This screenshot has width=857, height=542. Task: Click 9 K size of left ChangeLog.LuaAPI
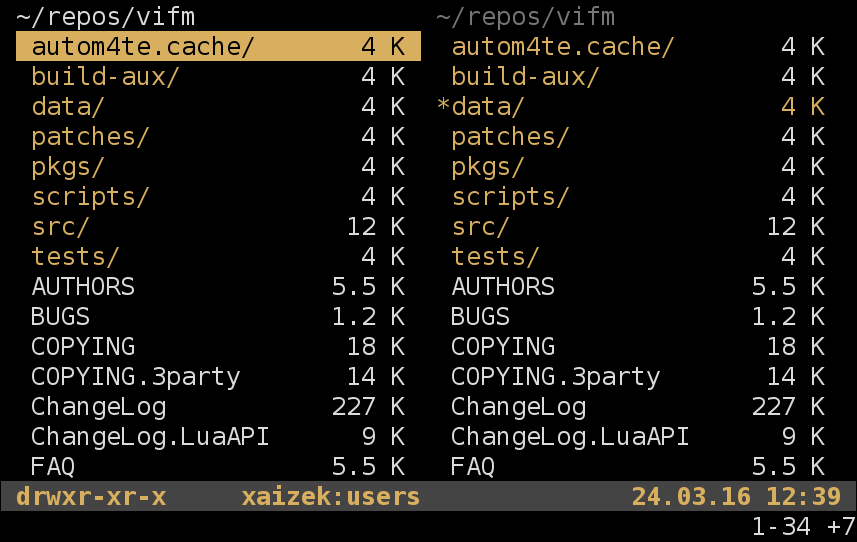pos(383,437)
